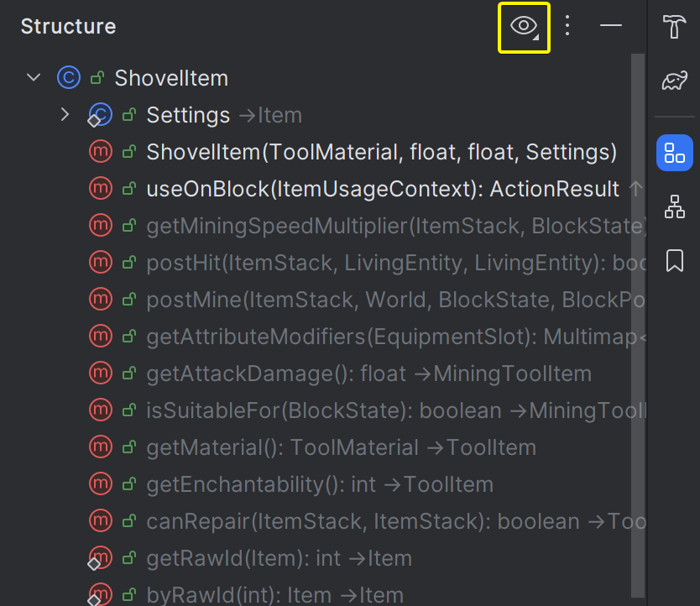Select the ShovelItem constructor entry
The height and width of the screenshot is (606, 700).
click(x=381, y=152)
